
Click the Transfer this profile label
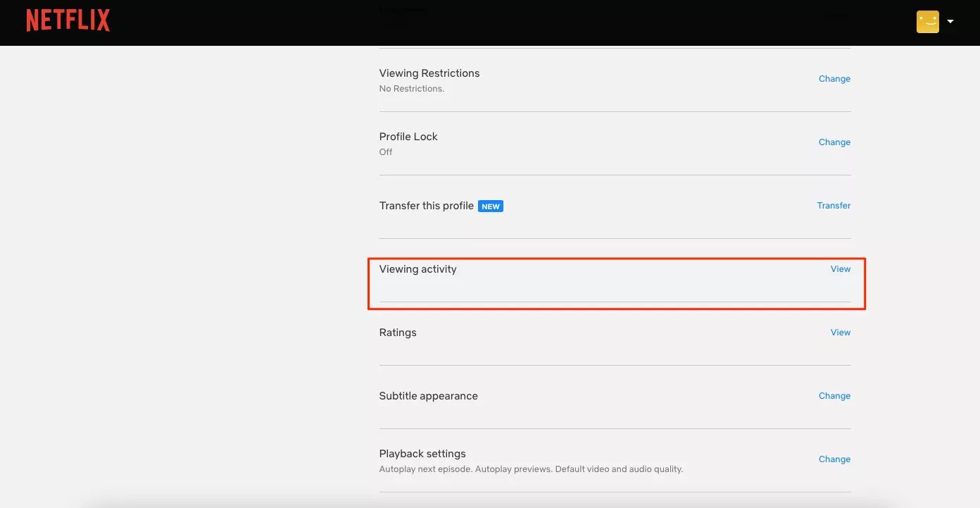tap(426, 206)
